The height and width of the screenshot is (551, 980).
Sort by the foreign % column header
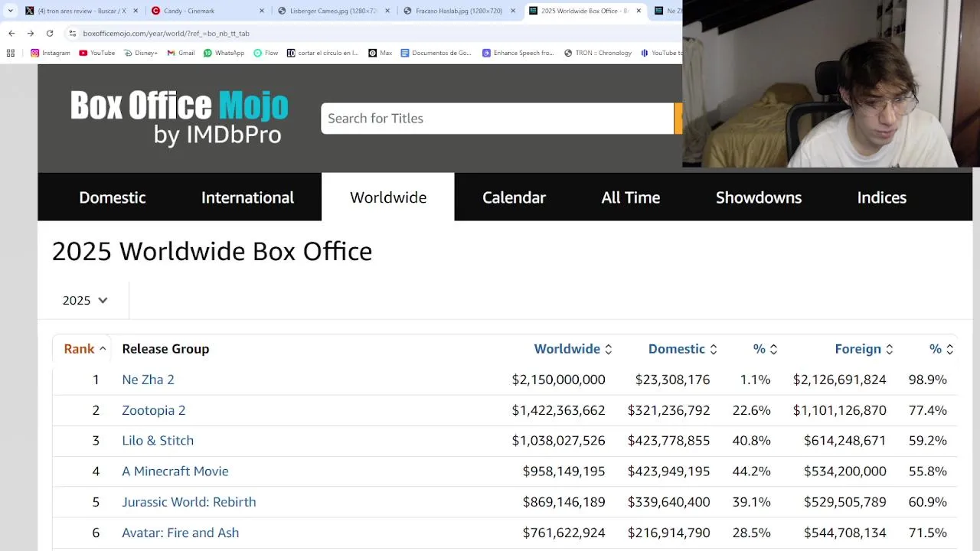[941, 349]
